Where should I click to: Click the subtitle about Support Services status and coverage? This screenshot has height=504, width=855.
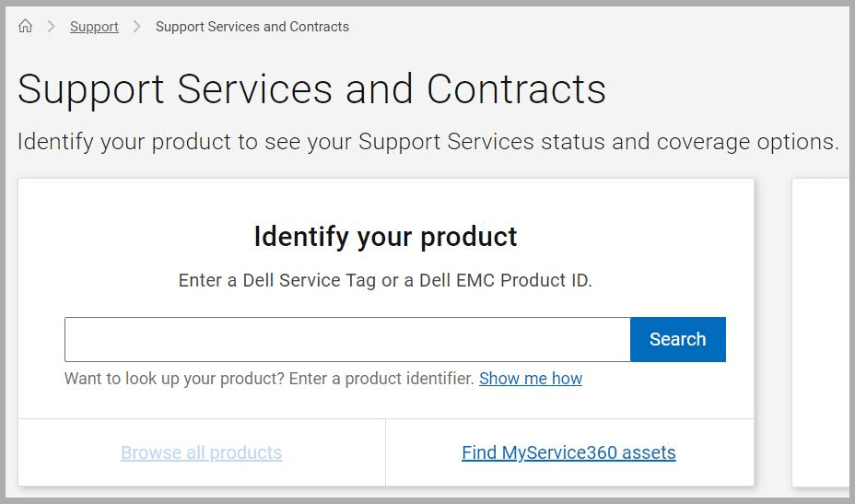(427, 142)
